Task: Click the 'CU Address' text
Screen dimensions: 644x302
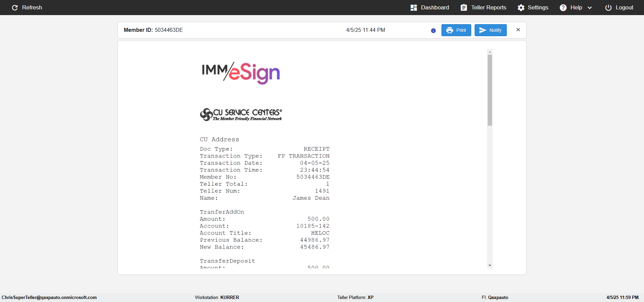Action: [x=219, y=139]
